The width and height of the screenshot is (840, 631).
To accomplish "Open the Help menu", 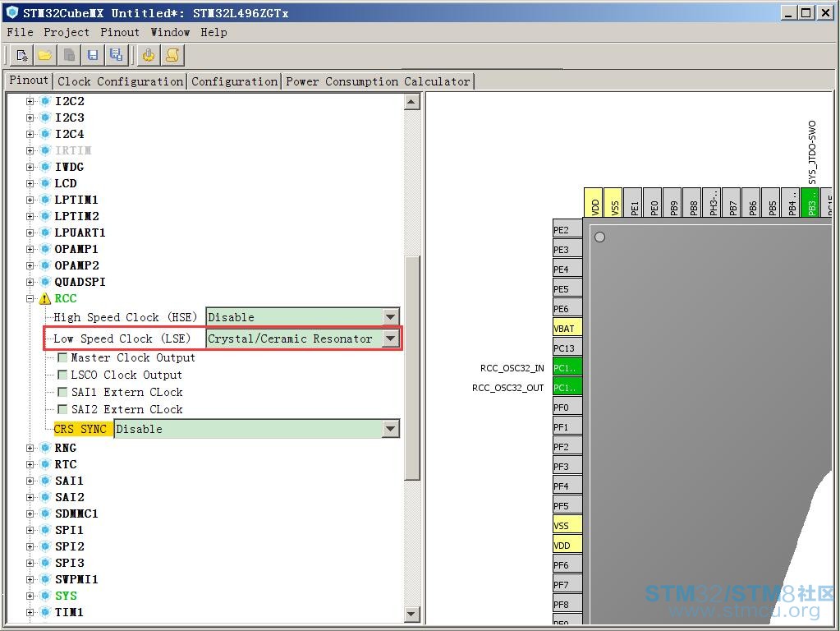I will (x=213, y=32).
